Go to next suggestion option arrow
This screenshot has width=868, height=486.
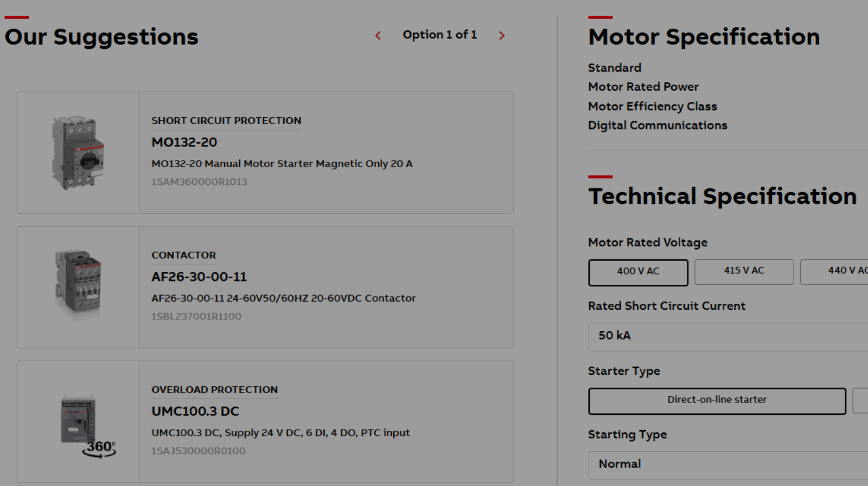click(x=502, y=36)
